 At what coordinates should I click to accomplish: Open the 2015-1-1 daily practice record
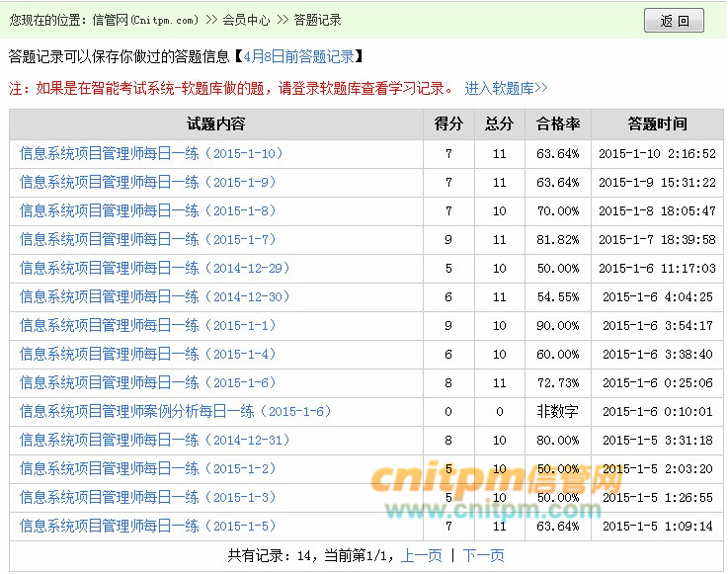click(148, 325)
